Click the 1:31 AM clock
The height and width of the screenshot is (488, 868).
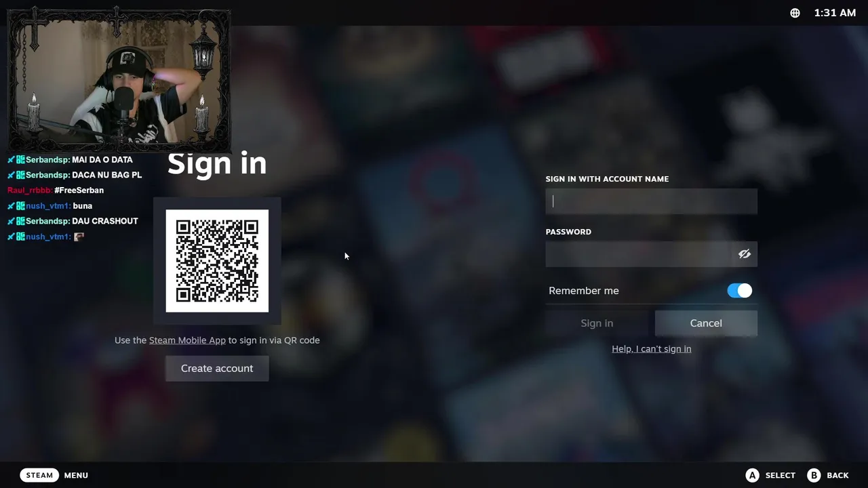pyautogui.click(x=835, y=13)
